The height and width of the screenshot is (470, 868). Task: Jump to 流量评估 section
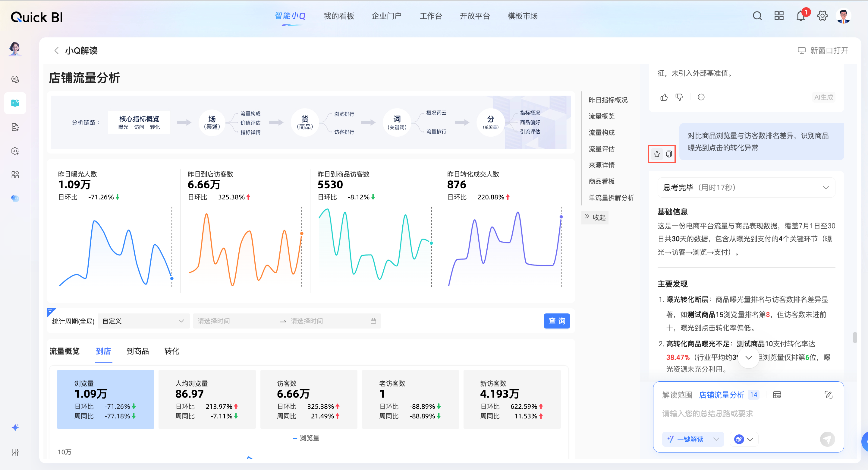pos(602,149)
